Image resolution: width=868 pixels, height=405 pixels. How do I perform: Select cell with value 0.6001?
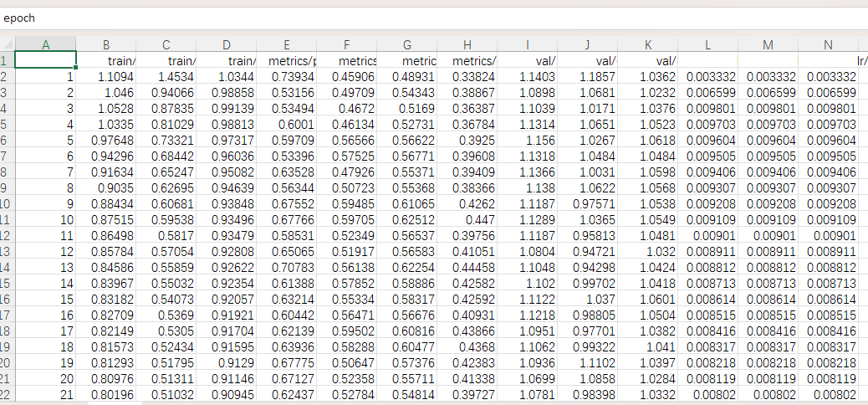tap(286, 124)
